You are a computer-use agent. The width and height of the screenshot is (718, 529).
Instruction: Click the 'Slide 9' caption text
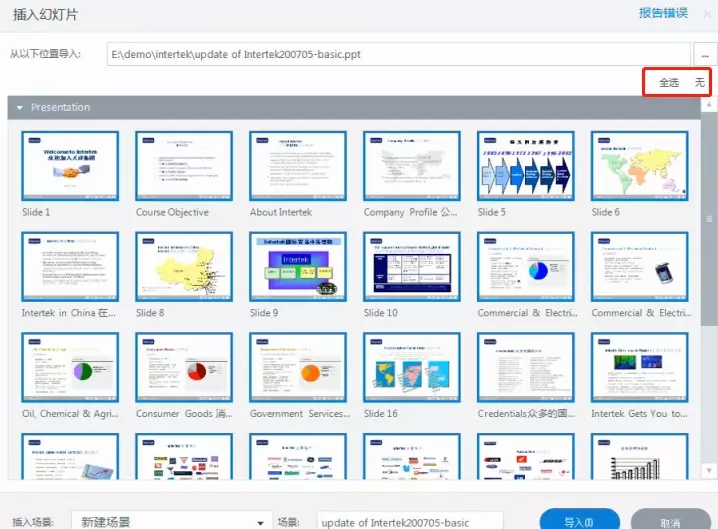point(264,313)
